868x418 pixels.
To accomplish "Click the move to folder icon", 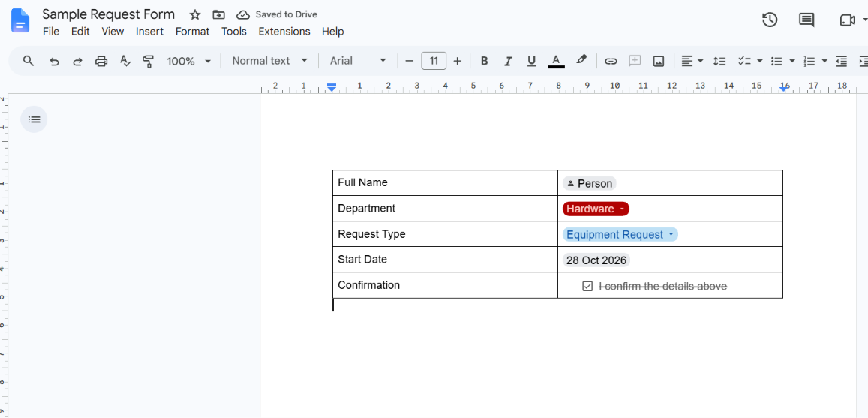I will pos(218,14).
